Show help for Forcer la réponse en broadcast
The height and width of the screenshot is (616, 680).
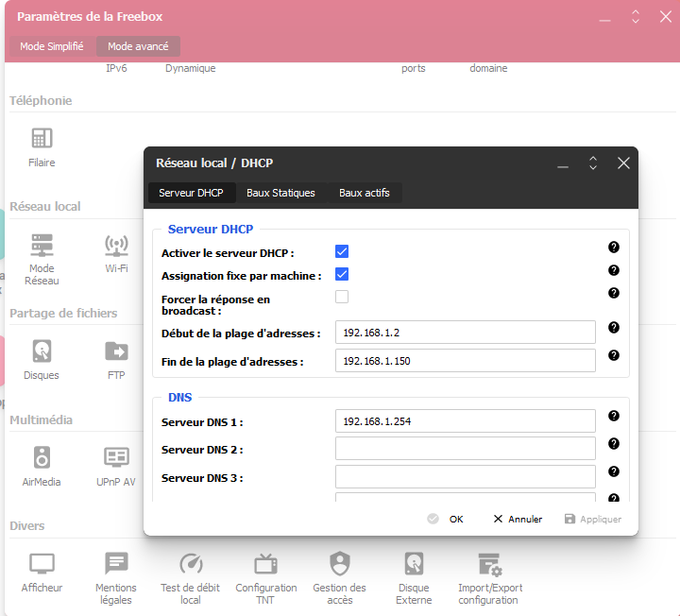(613, 293)
